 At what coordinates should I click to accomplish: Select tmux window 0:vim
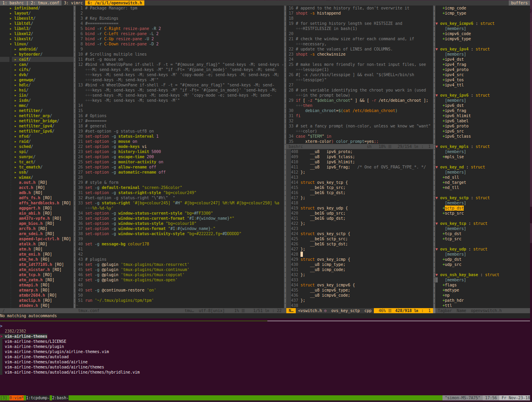(17, 398)
